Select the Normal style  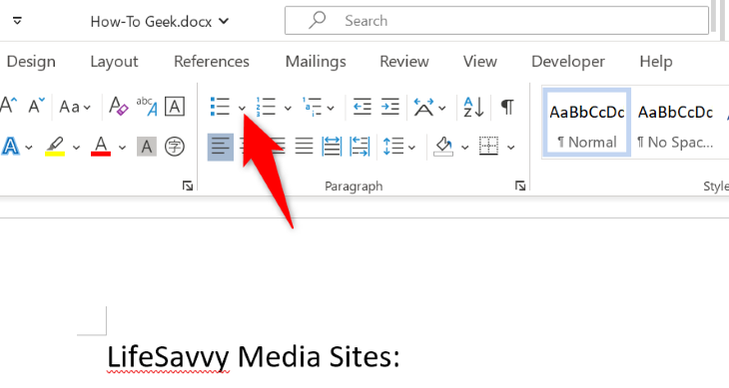(x=587, y=122)
